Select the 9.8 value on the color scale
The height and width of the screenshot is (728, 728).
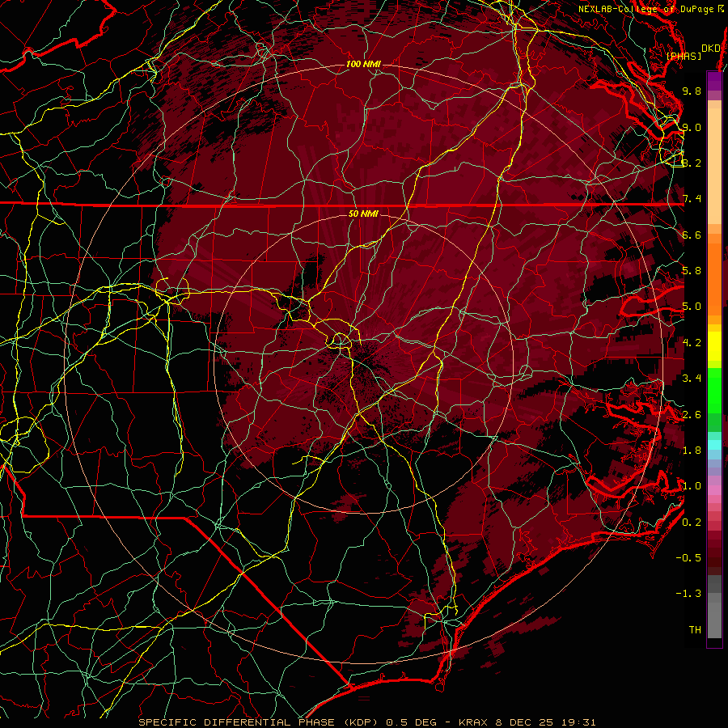(x=692, y=91)
